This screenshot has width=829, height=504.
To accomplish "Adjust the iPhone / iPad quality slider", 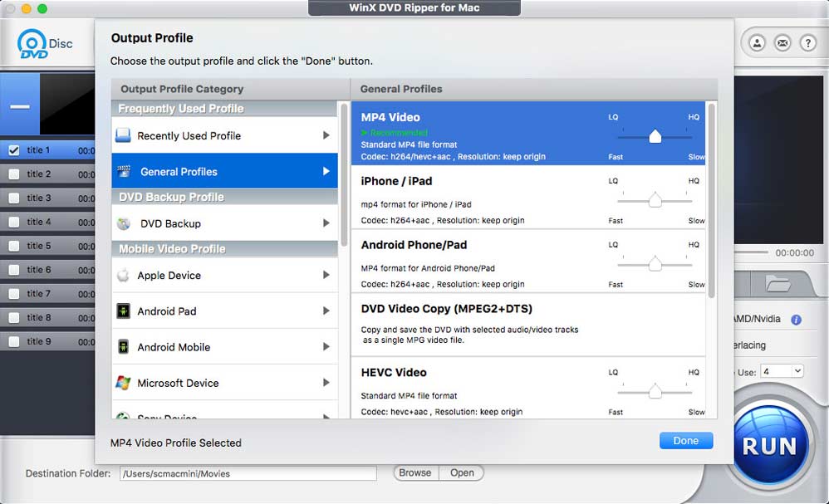I will coord(655,200).
